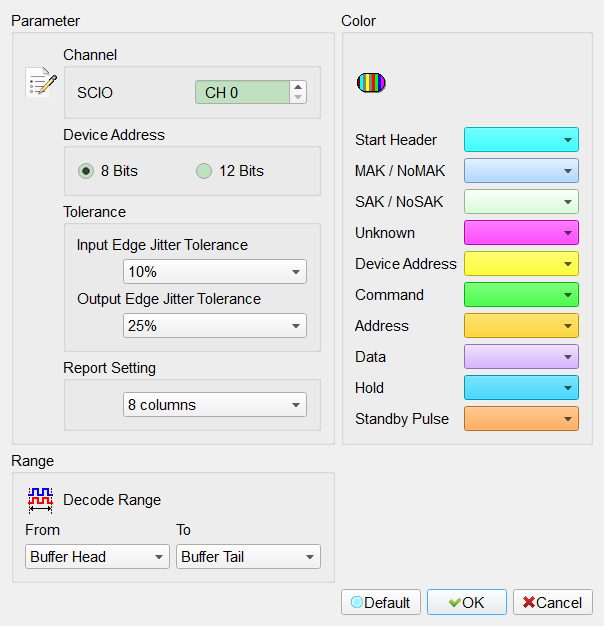The width and height of the screenshot is (604, 626).
Task: Open the Input Edge Jitter Tolerance dropdown
Action: click(x=215, y=271)
